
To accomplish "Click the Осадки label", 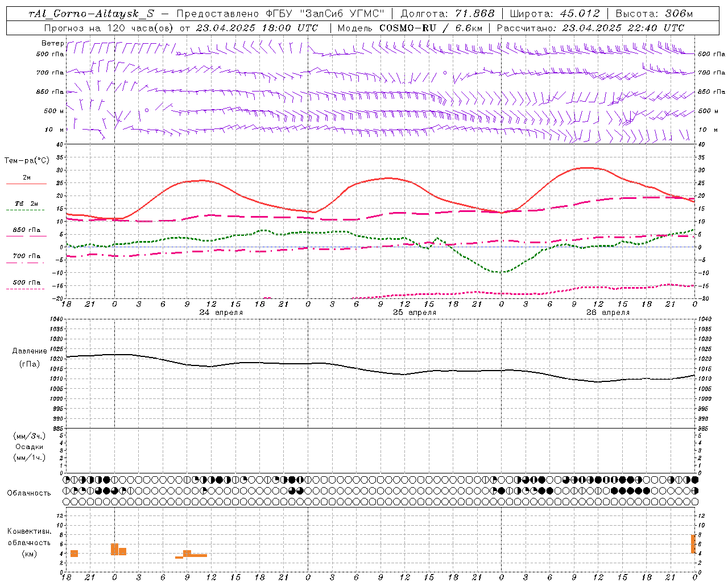I will [x=30, y=447].
